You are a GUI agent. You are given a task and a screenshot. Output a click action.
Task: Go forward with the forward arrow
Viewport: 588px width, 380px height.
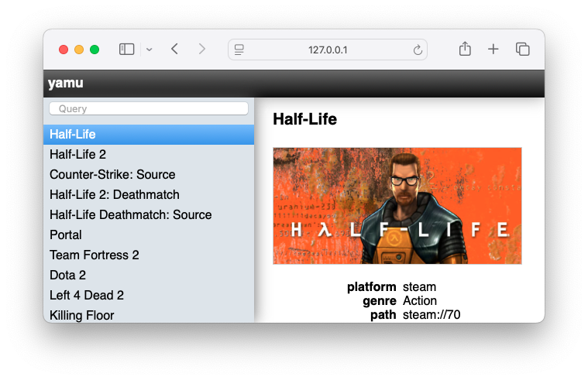pos(201,49)
